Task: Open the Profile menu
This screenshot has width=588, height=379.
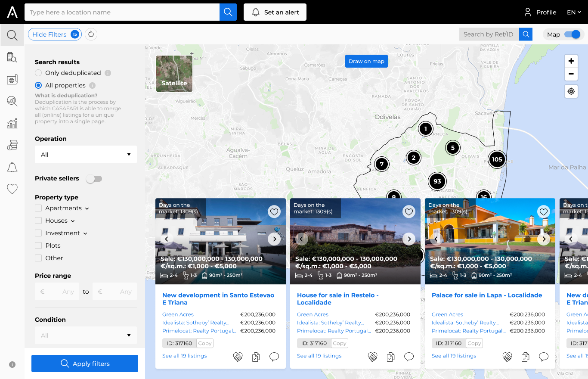Action: pyautogui.click(x=540, y=12)
